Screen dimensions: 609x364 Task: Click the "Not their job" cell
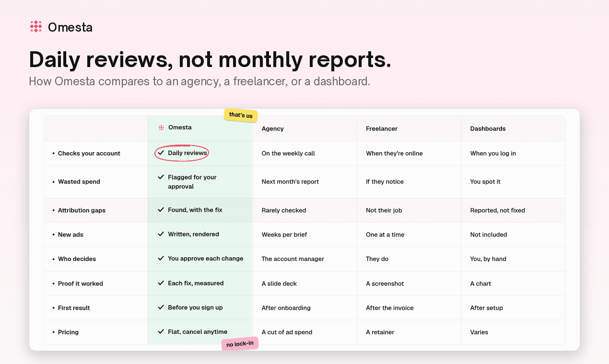pyautogui.click(x=384, y=210)
